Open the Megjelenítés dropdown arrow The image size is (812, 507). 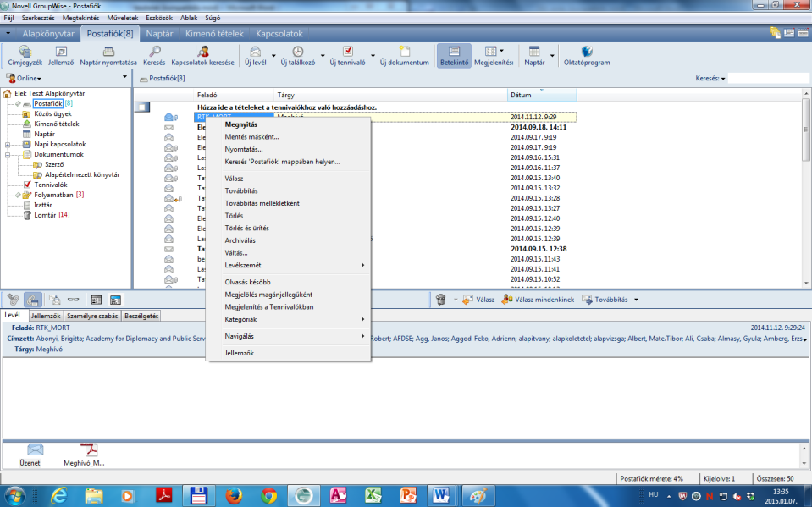click(x=501, y=51)
